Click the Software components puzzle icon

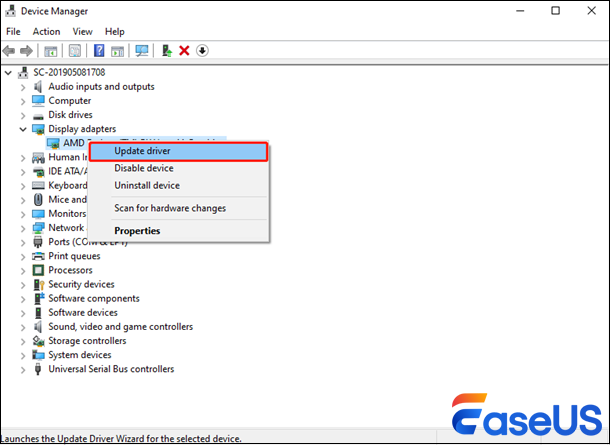39,298
